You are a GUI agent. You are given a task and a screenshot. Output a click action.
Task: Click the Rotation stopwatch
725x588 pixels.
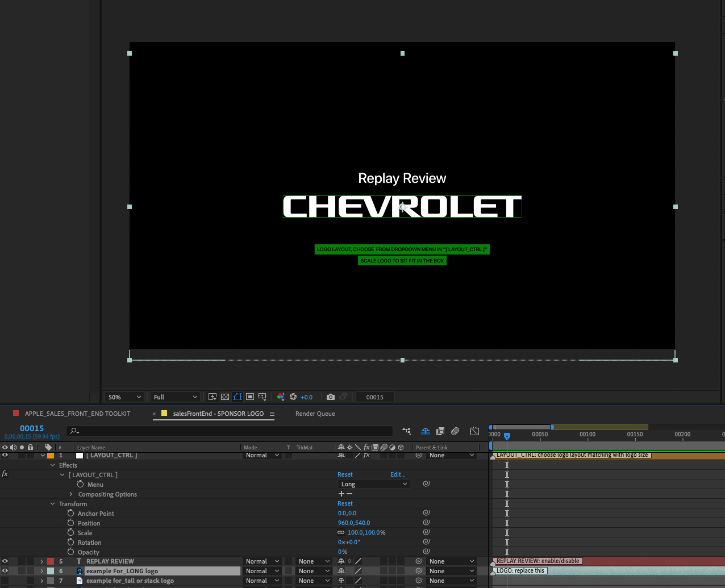70,543
